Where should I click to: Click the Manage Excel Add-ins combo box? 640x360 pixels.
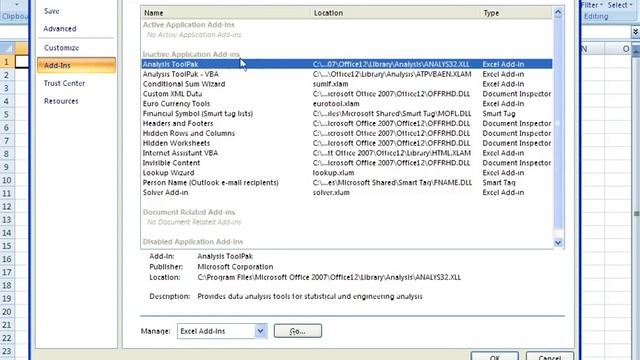(222, 331)
